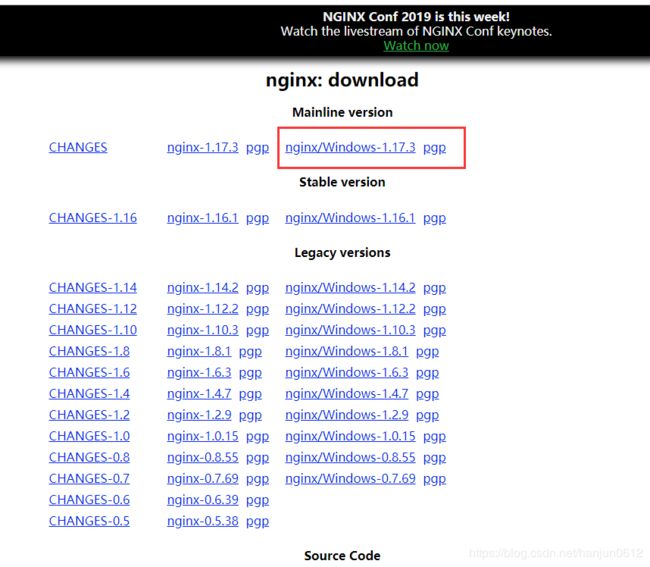Image resolution: width=650 pixels, height=567 pixels.
Task: Open the CHANGES-1.0 link
Action: point(89,436)
